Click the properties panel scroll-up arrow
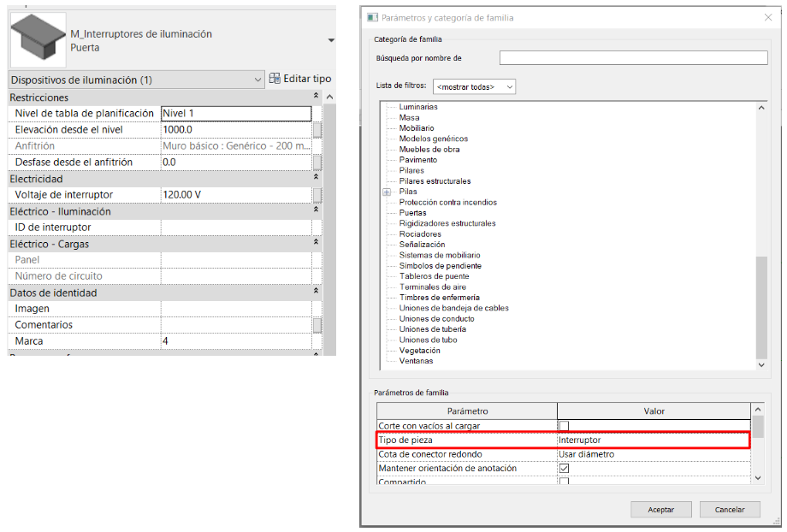 (329, 97)
